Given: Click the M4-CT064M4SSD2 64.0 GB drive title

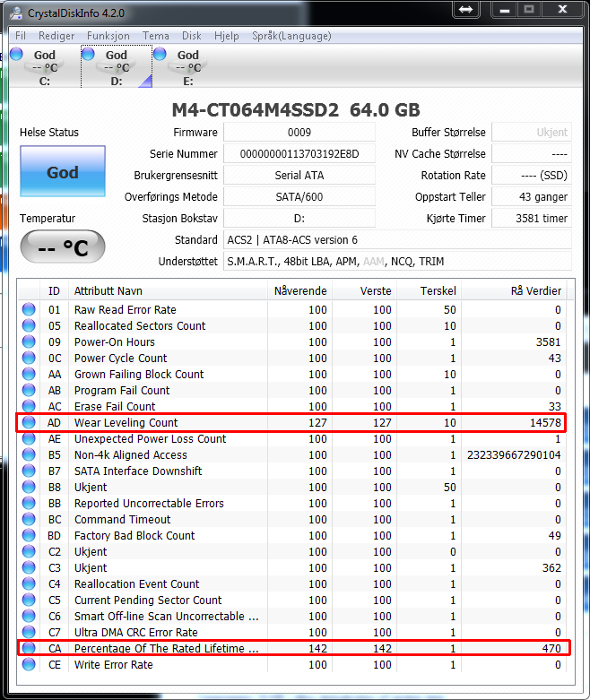Looking at the screenshot, I should (x=296, y=110).
